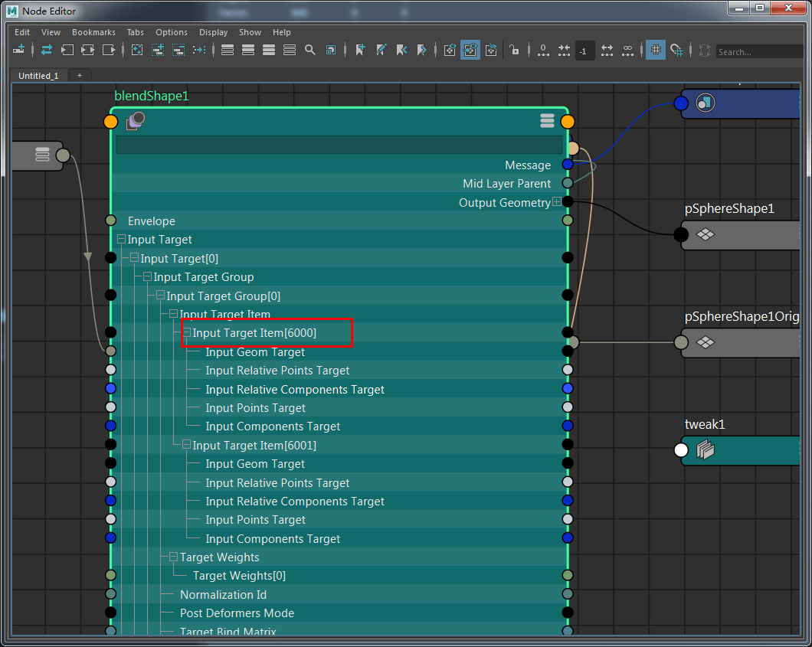
Task: Select the Create Node tool in the toolbar
Action: pyautogui.click(x=18, y=50)
